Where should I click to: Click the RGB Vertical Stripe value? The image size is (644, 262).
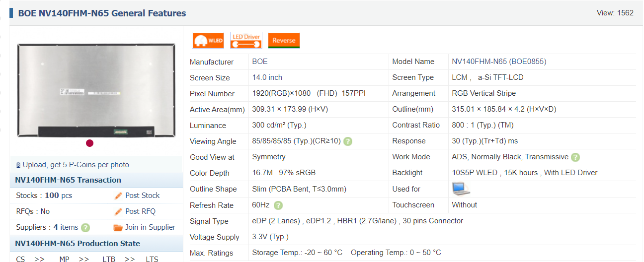coord(484,93)
